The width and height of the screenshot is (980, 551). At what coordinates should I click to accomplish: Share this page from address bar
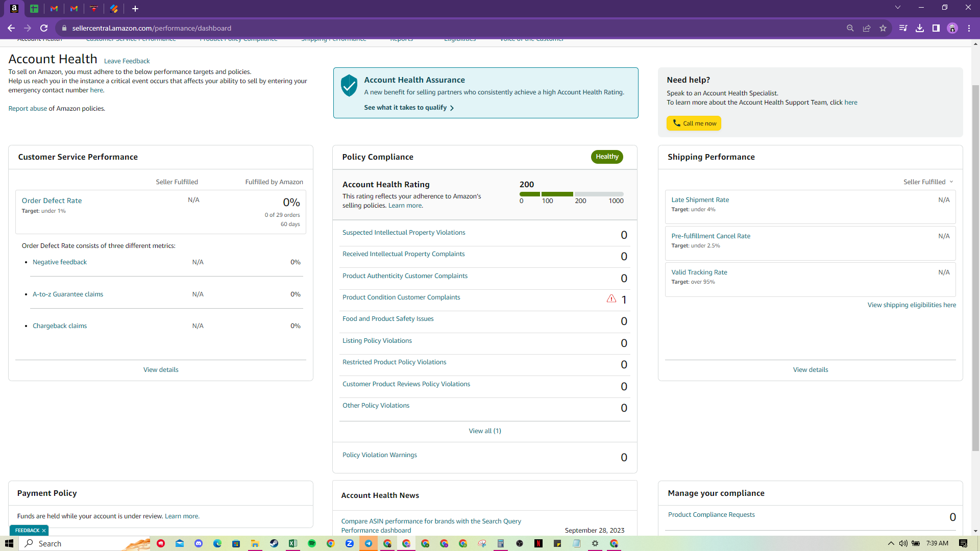click(x=867, y=28)
